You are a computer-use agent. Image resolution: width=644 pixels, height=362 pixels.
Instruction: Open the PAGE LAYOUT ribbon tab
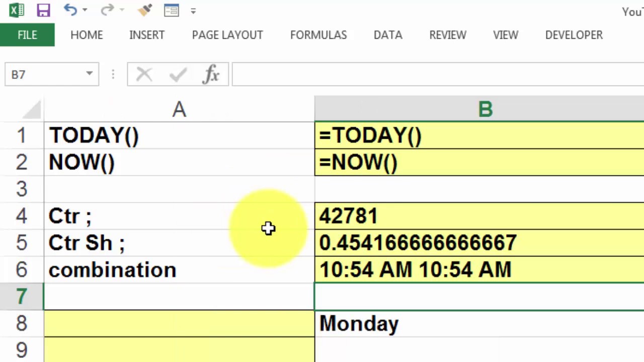coord(227,35)
